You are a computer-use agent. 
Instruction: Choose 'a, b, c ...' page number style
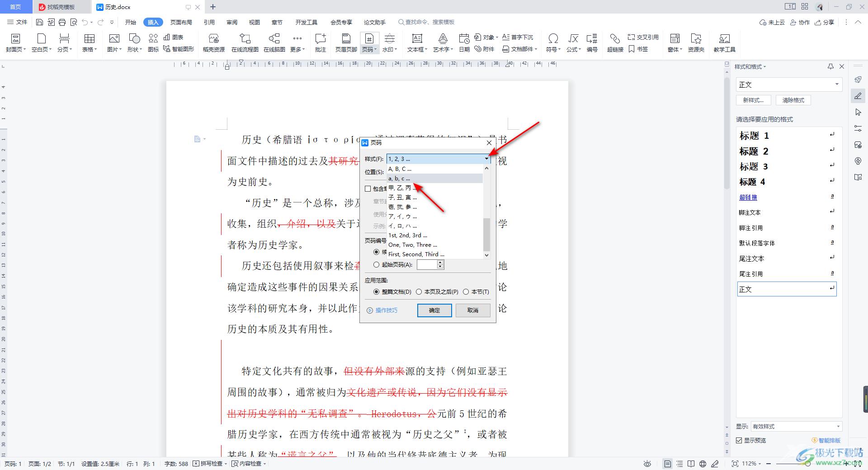point(435,179)
